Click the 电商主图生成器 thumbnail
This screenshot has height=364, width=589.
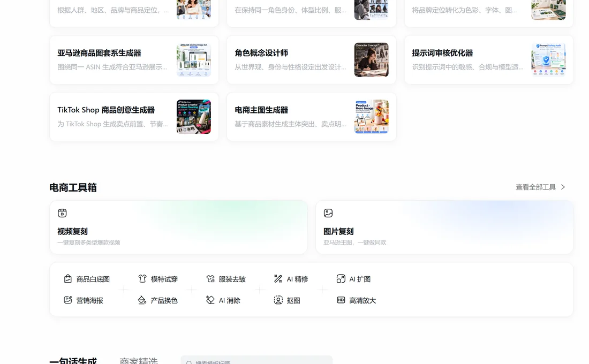(372, 117)
